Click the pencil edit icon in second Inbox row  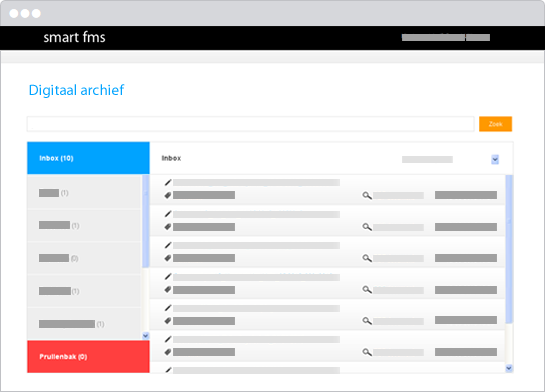point(168,214)
